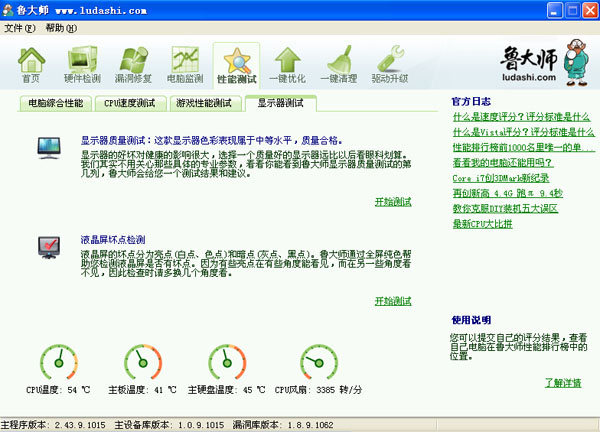Open 漏洞修复 vulnerability repair
Screen dimensions: 600x432
click(133, 65)
